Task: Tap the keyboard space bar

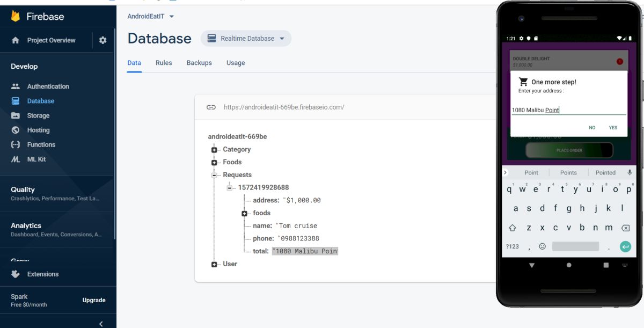Action: pyautogui.click(x=575, y=246)
